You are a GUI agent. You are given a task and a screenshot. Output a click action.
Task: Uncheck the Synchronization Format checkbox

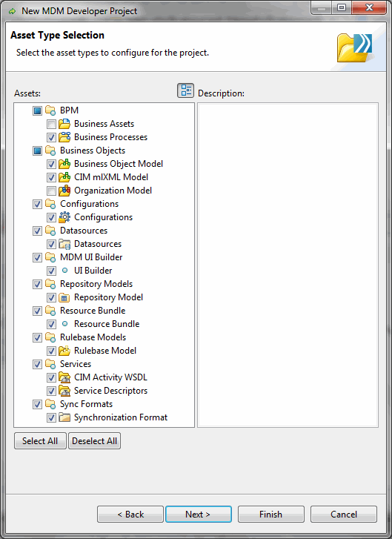pos(52,418)
